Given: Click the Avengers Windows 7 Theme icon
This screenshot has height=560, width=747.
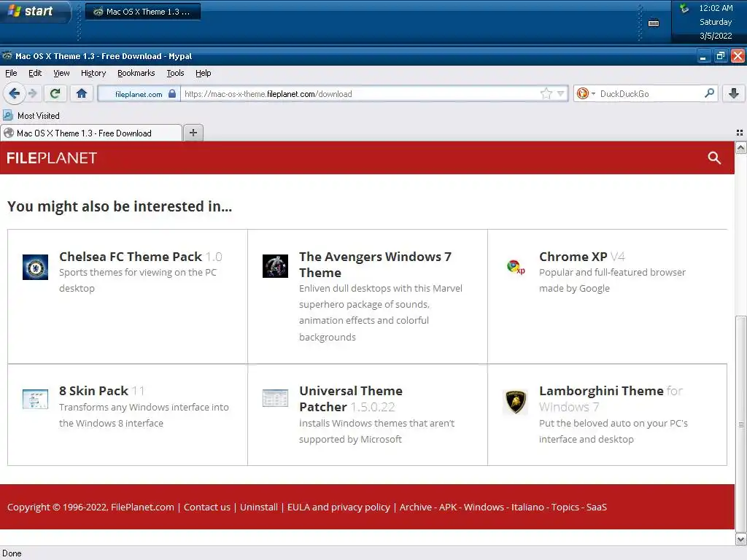Looking at the screenshot, I should (275, 265).
